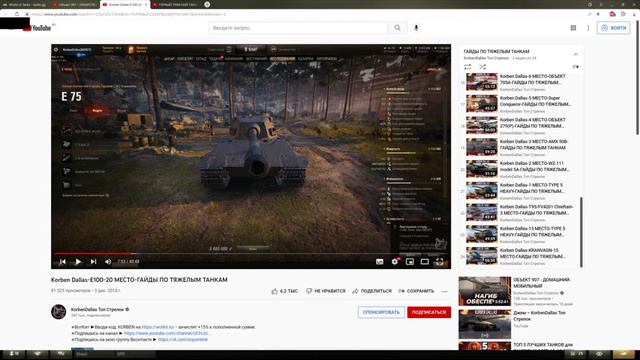
Task: Open playlist video T95/FV4201 Chieftain
Action: [520, 213]
